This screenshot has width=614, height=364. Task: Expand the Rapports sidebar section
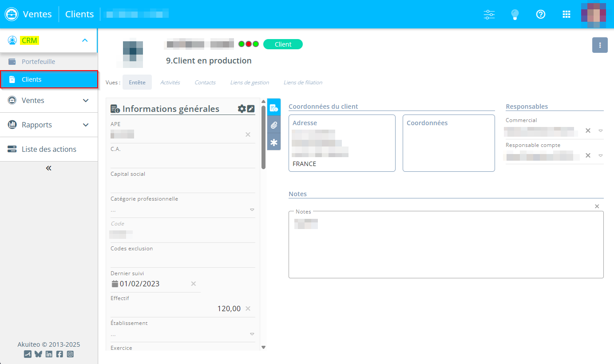pos(86,125)
